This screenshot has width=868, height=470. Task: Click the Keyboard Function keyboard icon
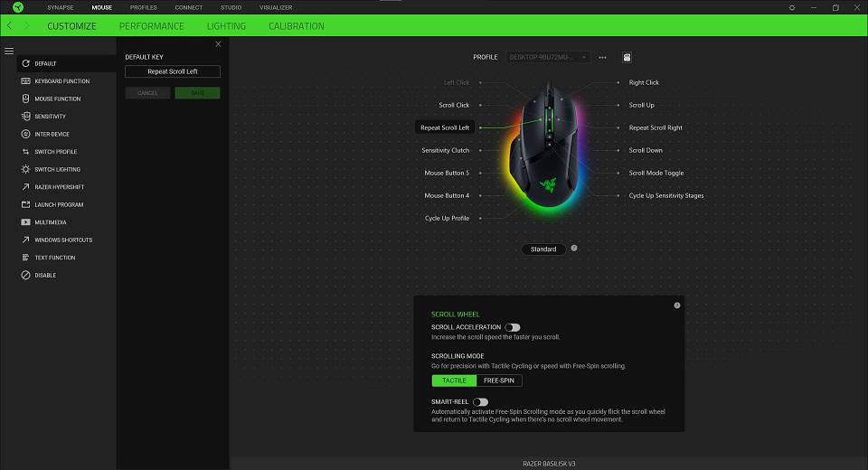point(25,80)
